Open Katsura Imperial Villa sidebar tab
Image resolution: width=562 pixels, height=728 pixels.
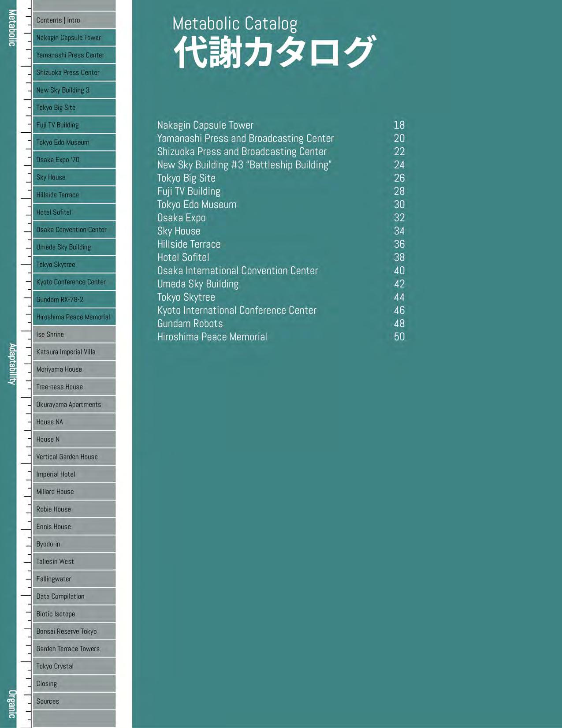74,352
